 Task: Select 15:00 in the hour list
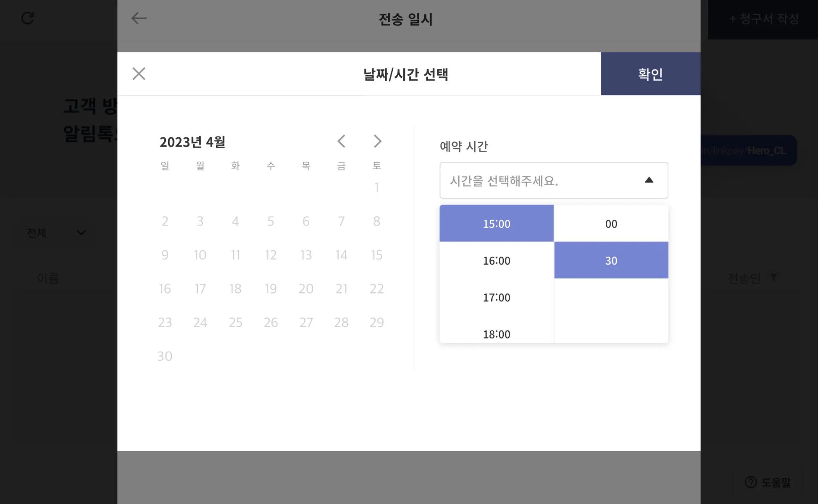[x=496, y=223]
